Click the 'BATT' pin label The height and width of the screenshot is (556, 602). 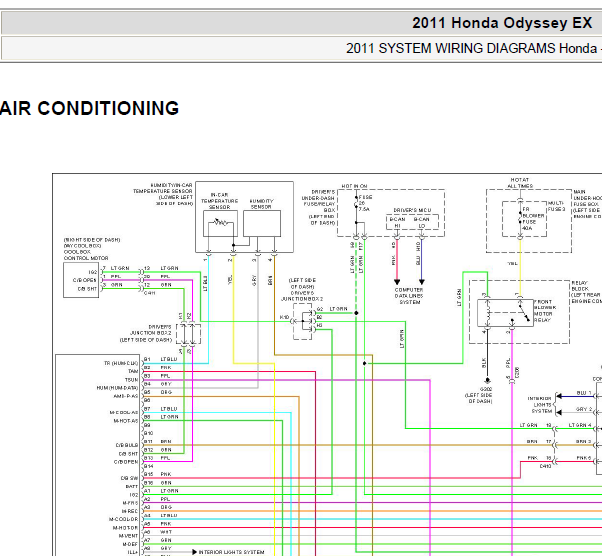[132, 486]
